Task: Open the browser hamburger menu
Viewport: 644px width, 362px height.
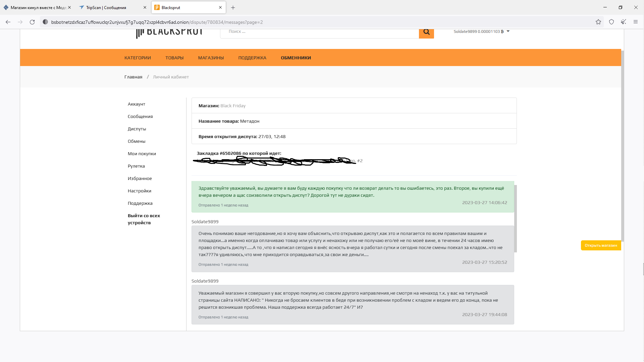Action: pyautogui.click(x=636, y=22)
